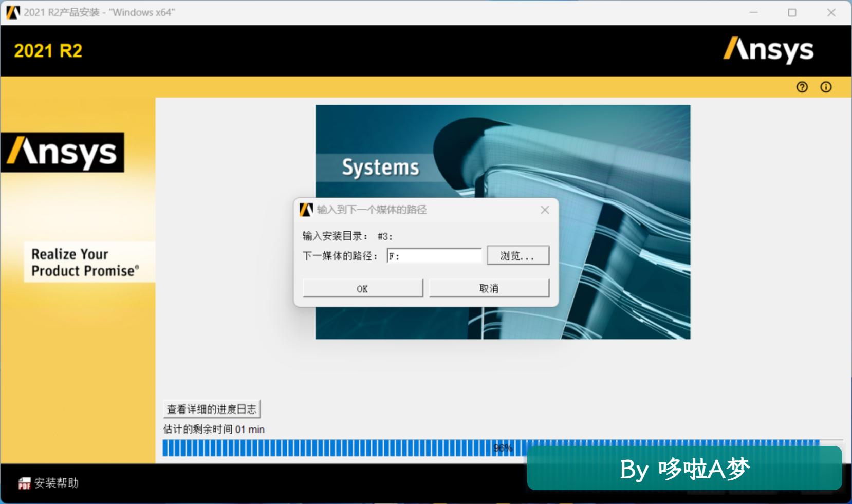Close the media path dialog
Screen dimensions: 852x504
click(545, 210)
